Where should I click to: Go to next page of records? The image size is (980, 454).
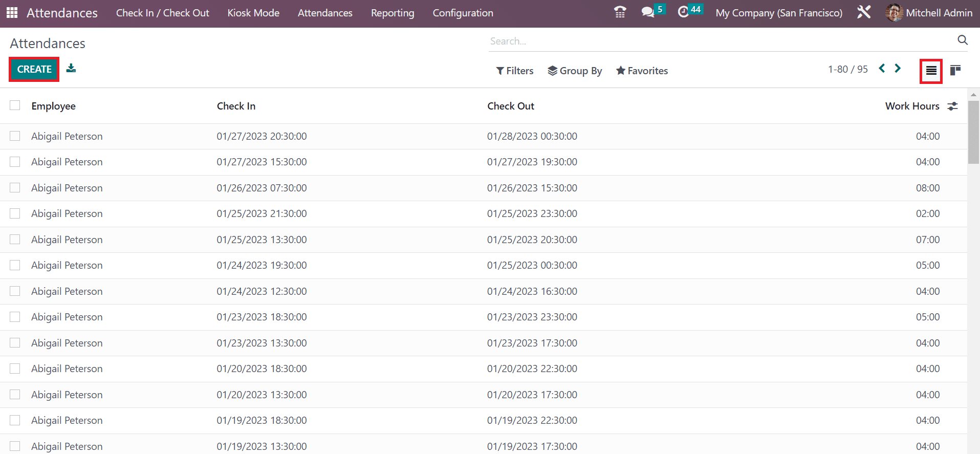point(898,69)
